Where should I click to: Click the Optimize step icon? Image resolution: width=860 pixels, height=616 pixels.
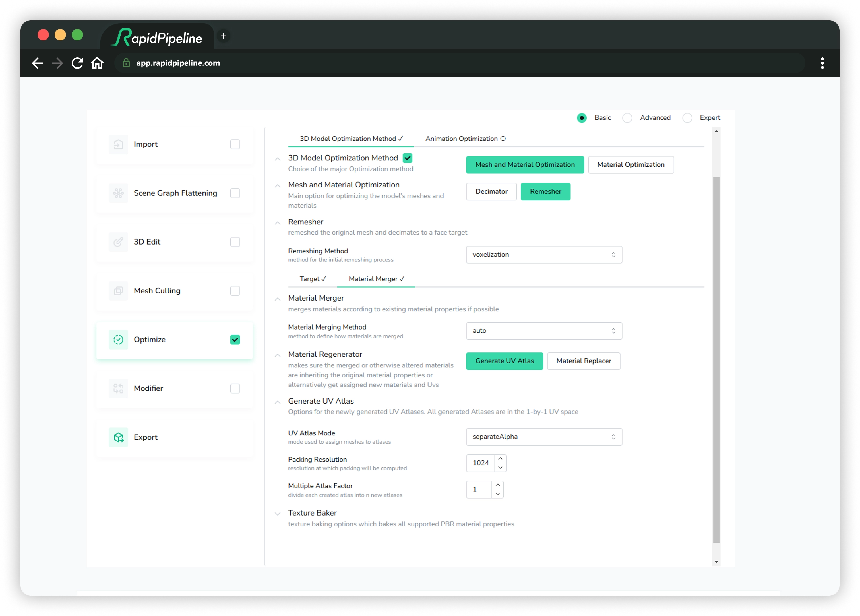(x=118, y=340)
